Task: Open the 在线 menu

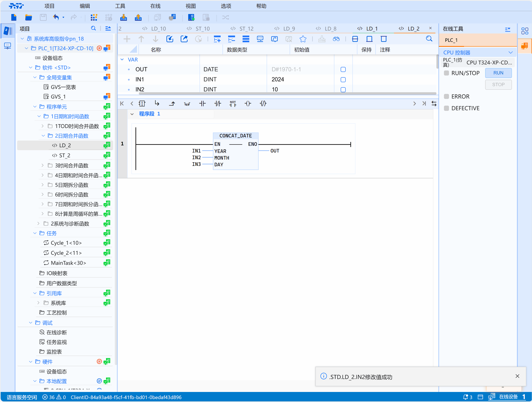Action: [155, 6]
